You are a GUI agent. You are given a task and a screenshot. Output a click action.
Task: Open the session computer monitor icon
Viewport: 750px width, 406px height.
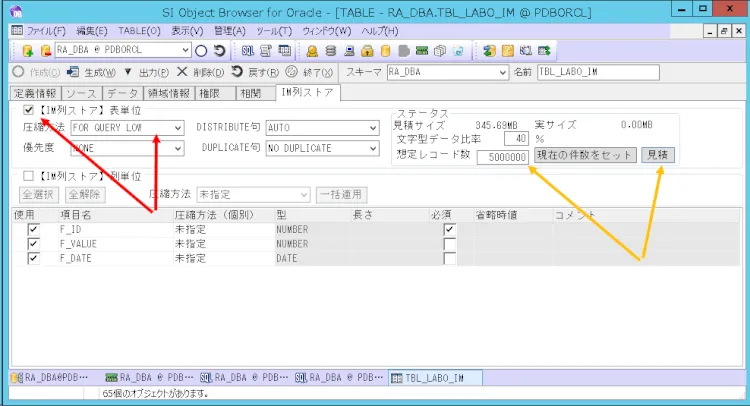(349, 51)
